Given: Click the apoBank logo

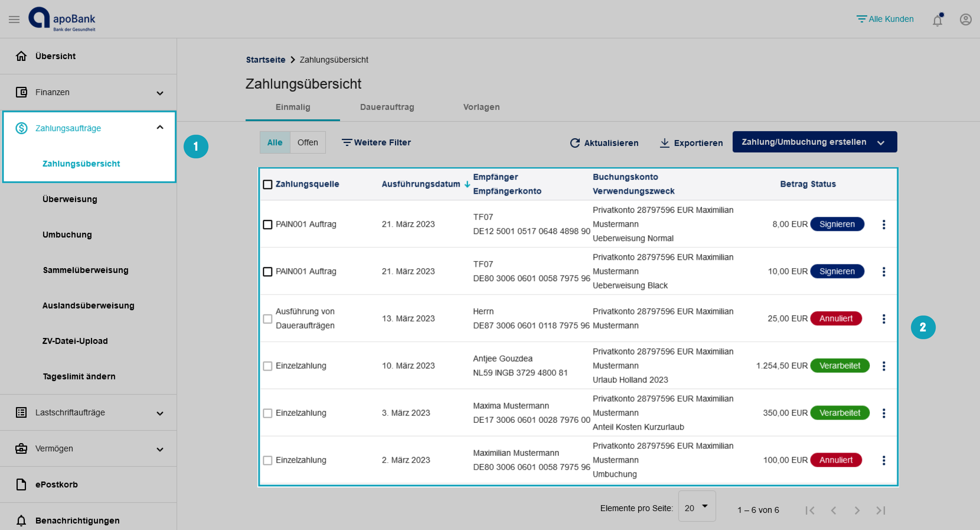Looking at the screenshot, I should [62, 19].
